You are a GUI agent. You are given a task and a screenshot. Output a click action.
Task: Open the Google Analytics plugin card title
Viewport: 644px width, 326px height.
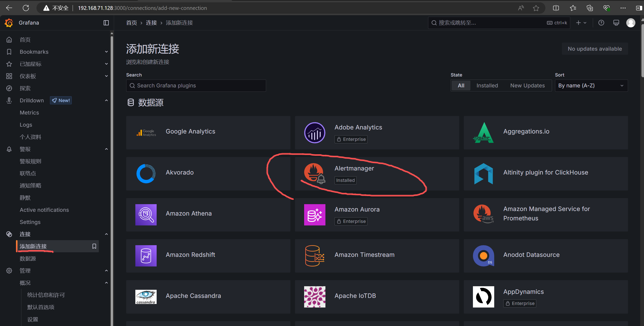pyautogui.click(x=190, y=131)
